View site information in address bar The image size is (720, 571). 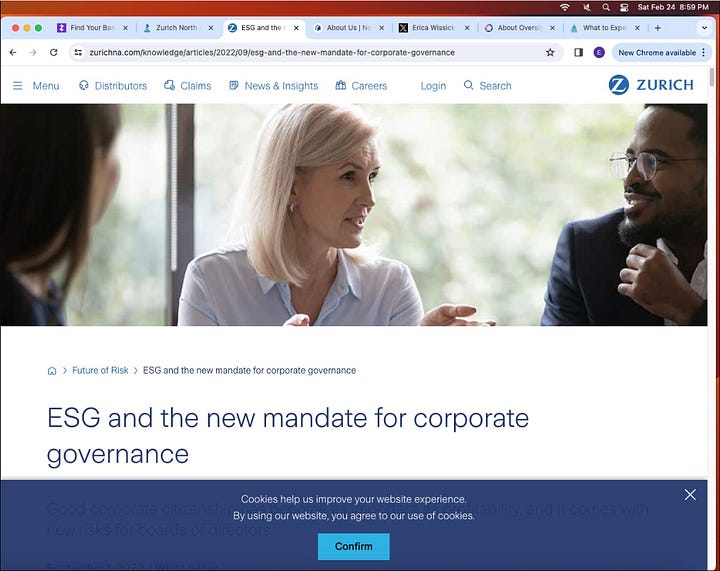coord(79,52)
